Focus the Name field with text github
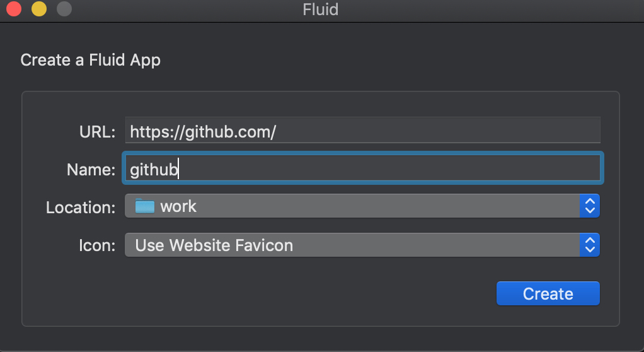The width and height of the screenshot is (644, 352). coord(363,168)
